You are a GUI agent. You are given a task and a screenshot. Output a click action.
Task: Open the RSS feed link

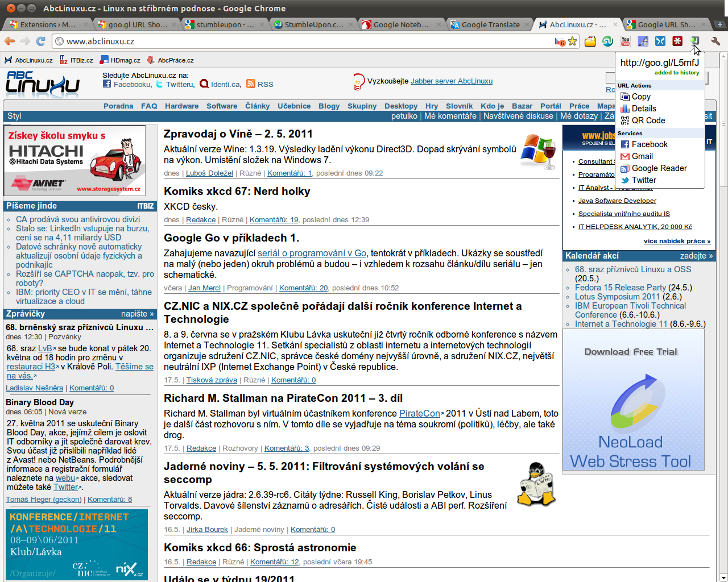click(x=265, y=84)
